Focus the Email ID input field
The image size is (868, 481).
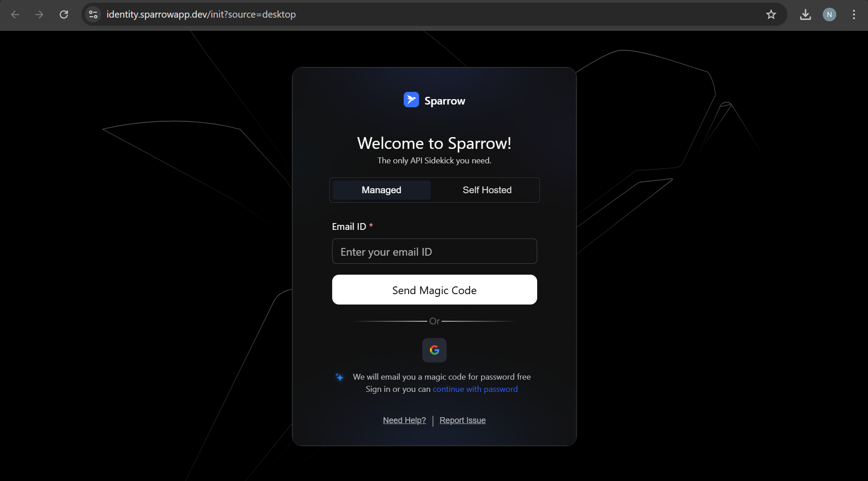[434, 251]
